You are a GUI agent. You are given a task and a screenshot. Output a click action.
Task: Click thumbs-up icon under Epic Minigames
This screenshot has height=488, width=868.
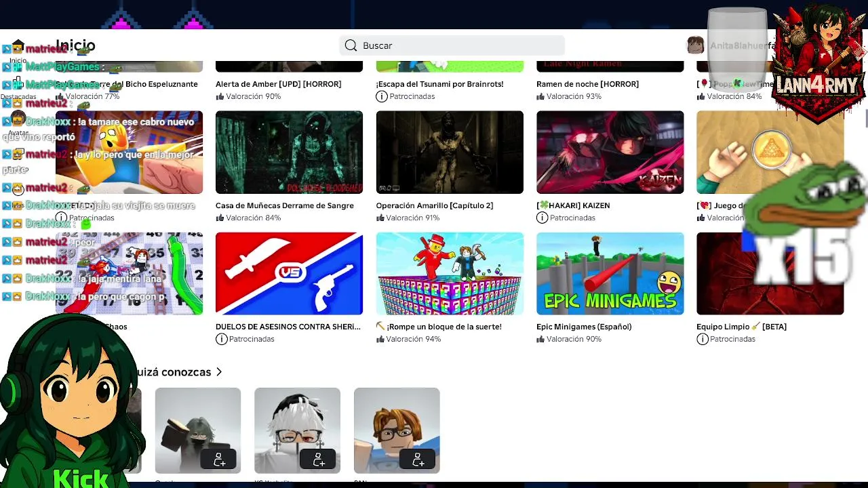pos(540,339)
